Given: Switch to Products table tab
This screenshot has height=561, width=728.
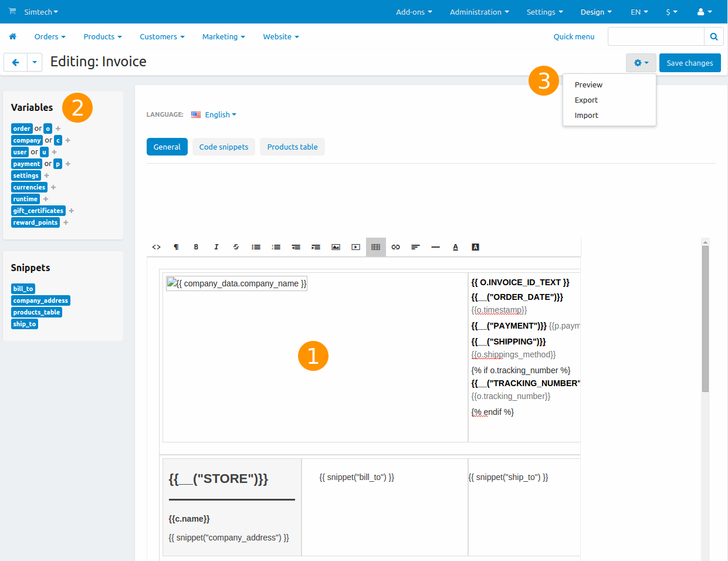Looking at the screenshot, I should (x=292, y=147).
